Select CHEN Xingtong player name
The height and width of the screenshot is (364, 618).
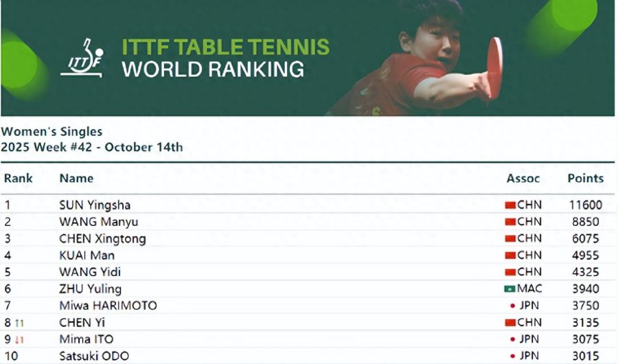[102, 239]
